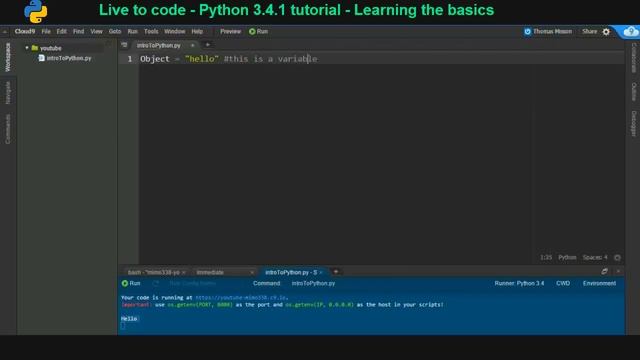Viewport: 640px width, 360px height.
Task: Click line number 1 in gutter
Action: [130, 59]
